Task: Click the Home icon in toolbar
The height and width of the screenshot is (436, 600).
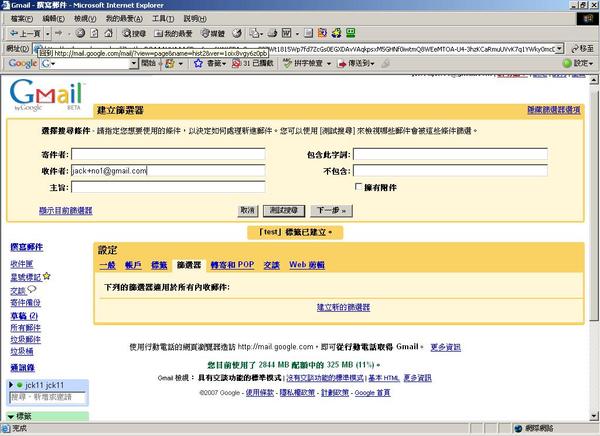Action: click(x=109, y=33)
